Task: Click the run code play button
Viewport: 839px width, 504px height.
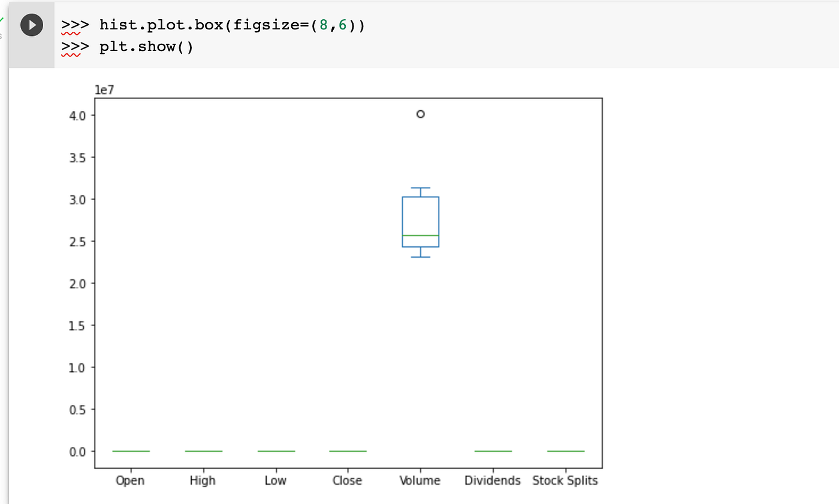Action: pyautogui.click(x=31, y=25)
